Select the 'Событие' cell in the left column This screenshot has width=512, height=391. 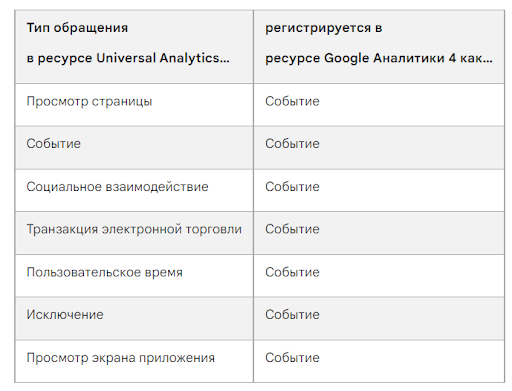[134, 148]
